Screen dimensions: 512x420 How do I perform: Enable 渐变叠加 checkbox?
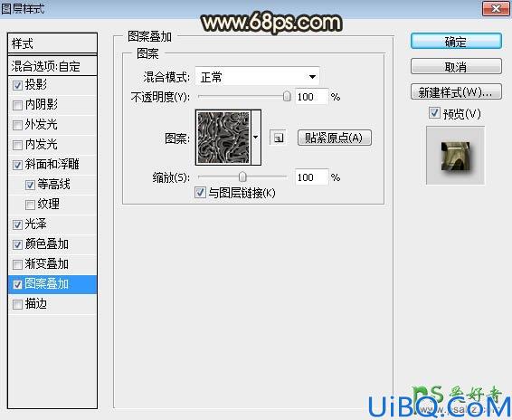(x=17, y=264)
